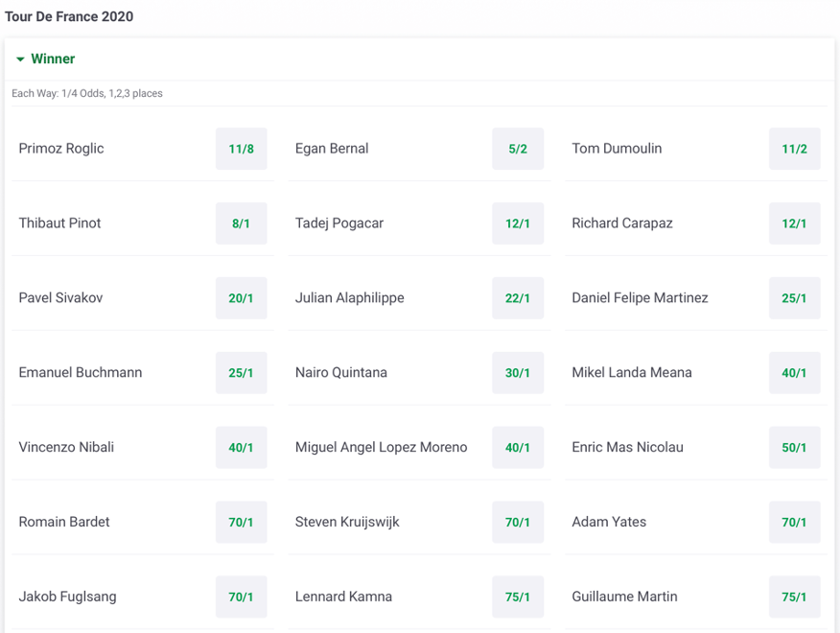Click Mikel Landa Meana 40/1 odds
840x633 pixels.
[x=794, y=373]
